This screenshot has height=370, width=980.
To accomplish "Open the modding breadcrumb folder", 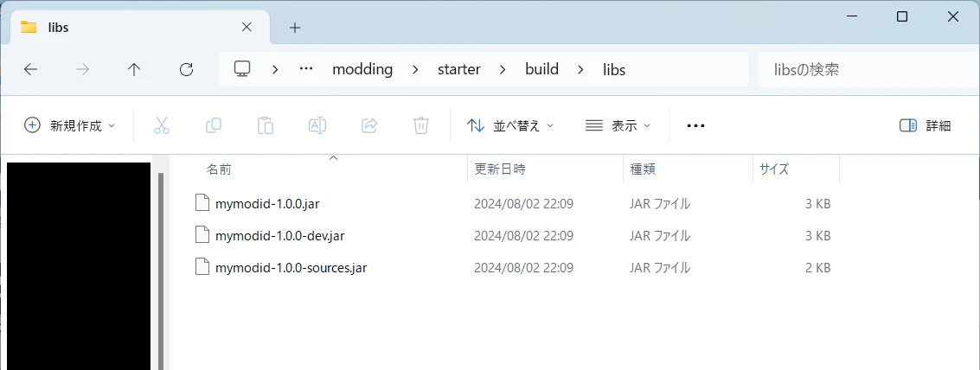I will click(x=362, y=69).
